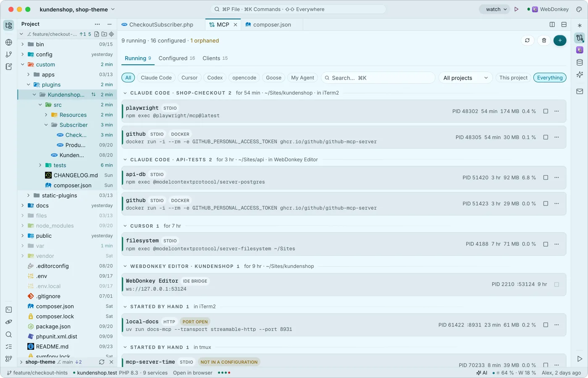Open more options for playwright server
Image resolution: width=588 pixels, height=378 pixels.
coord(556,111)
